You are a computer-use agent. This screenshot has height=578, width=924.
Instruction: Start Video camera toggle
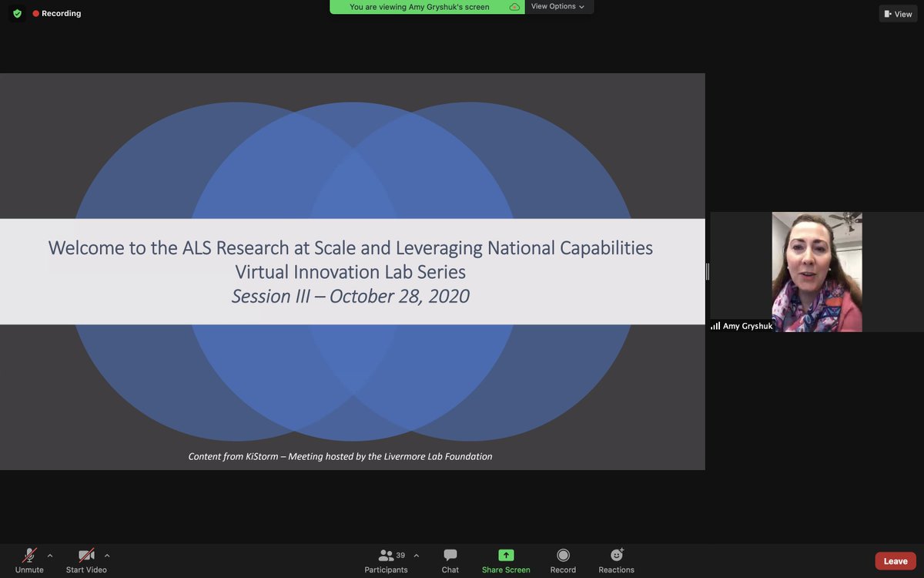tap(86, 560)
